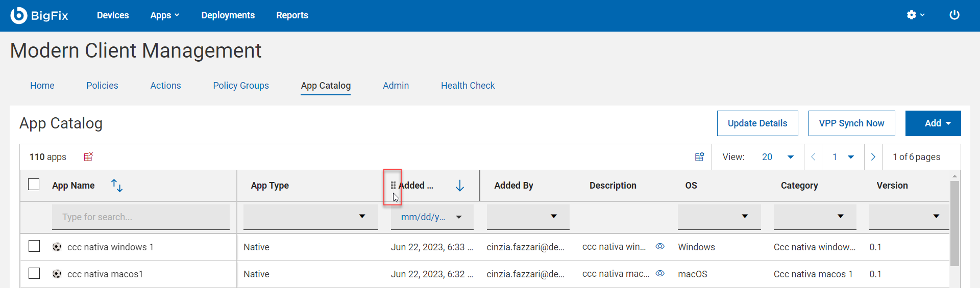This screenshot has width=980, height=288.
Task: Sort by App Name arrows
Action: click(117, 186)
